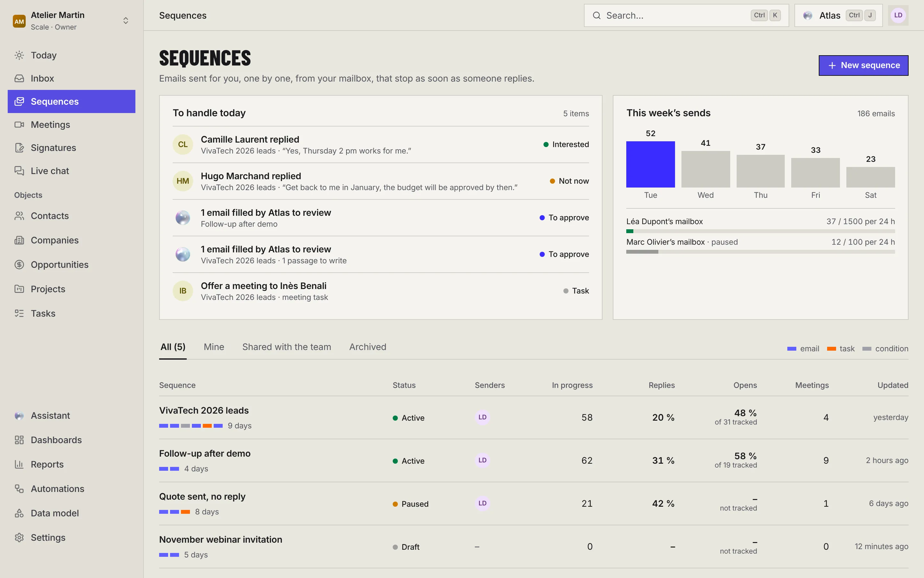
Task: Click the Wed bar in sends chart
Action: pos(706,169)
